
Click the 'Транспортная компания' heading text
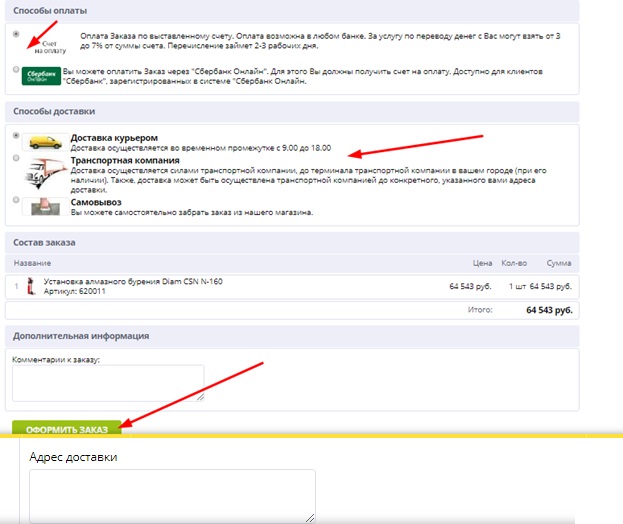[125, 160]
